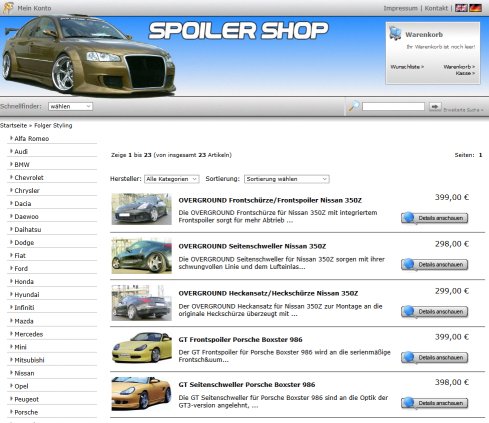Click Boxster 986 Frontspoiler product thumbnail
Viewport: 489px width, 423px height.
(x=142, y=347)
